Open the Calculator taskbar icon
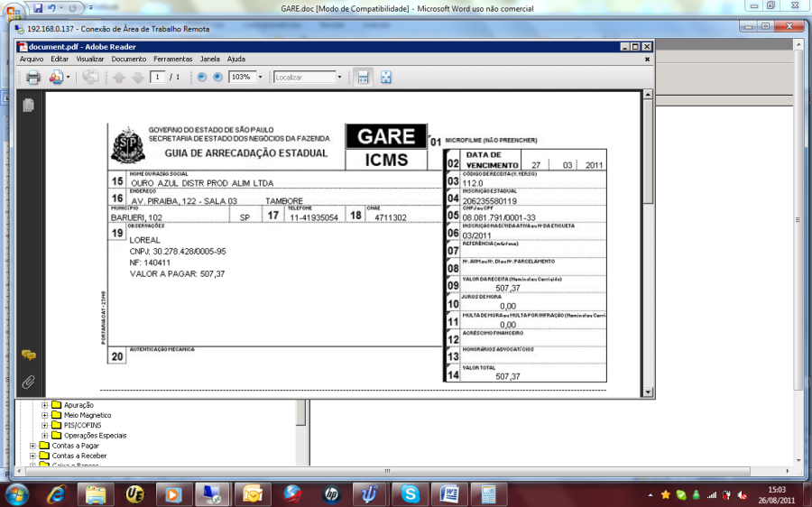This screenshot has height=507, width=812. point(488,494)
